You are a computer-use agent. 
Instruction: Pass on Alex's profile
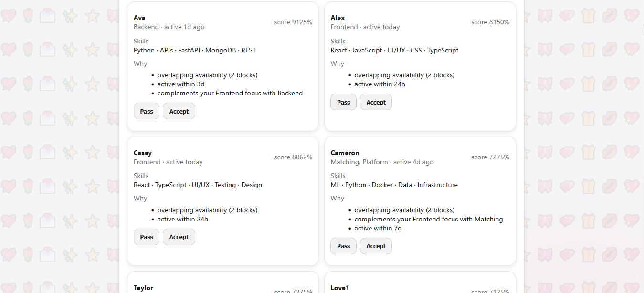point(343,102)
